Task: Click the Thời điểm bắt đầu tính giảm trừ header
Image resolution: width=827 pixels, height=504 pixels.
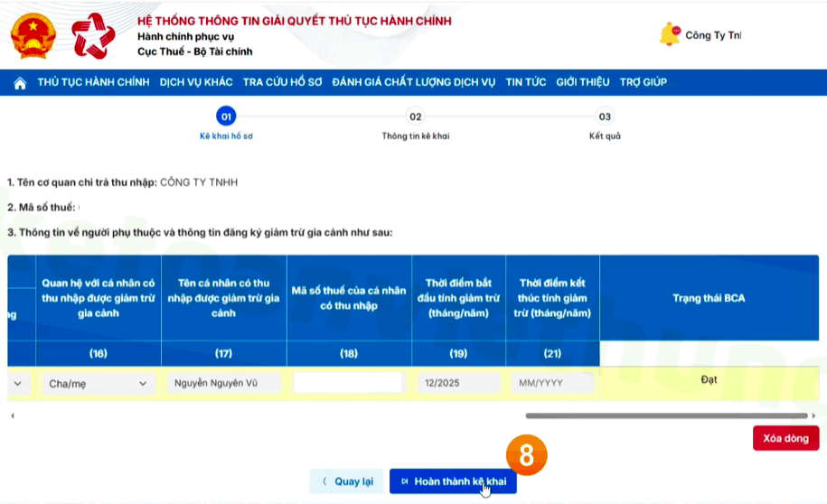Action: (458, 298)
